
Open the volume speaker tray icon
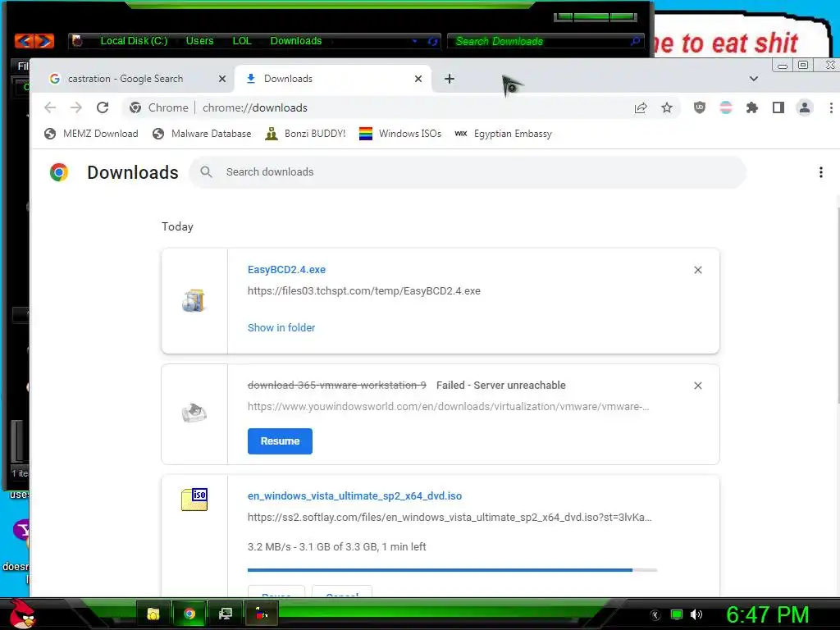click(x=696, y=614)
